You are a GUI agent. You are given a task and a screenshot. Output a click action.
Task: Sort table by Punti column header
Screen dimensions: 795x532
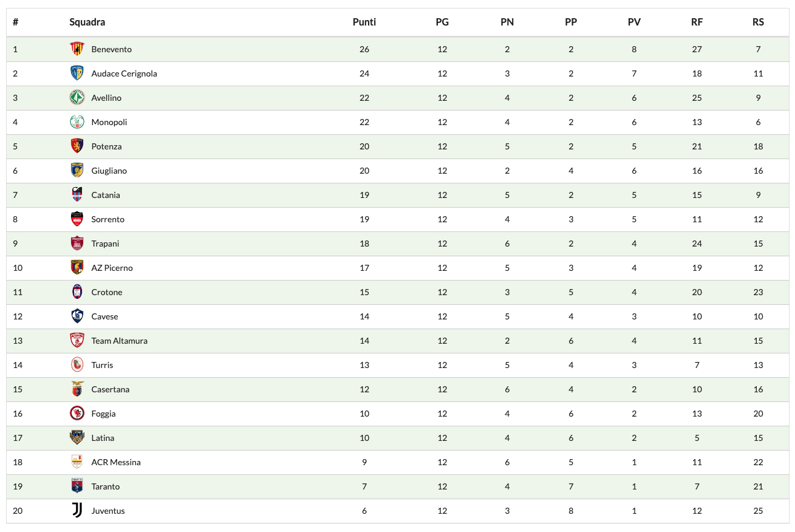tap(364, 22)
